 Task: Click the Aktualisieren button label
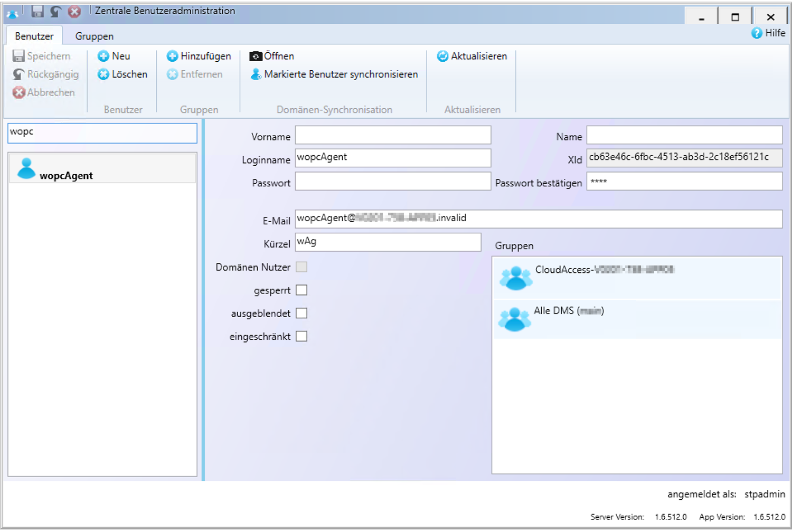(479, 56)
